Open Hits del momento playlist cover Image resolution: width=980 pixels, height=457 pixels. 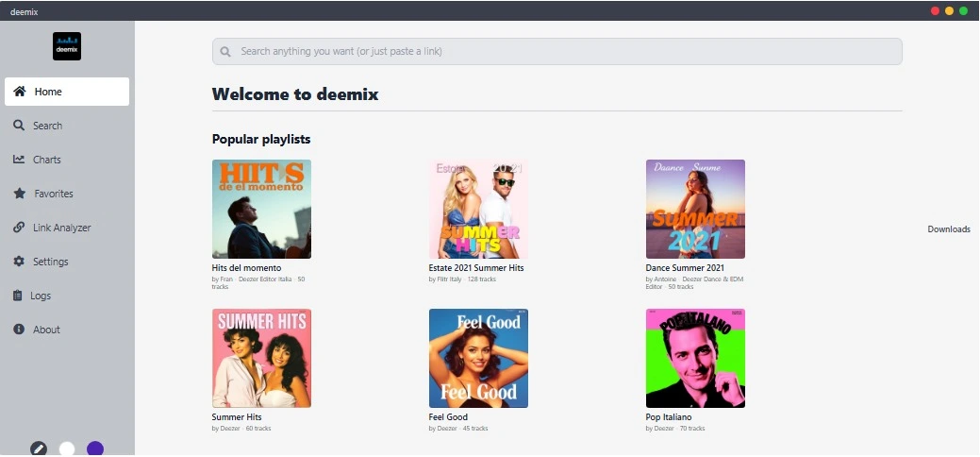tap(261, 209)
